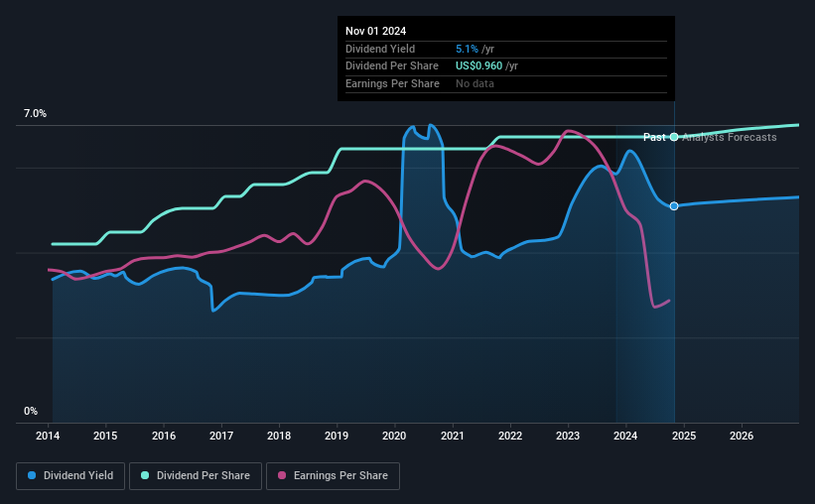Image resolution: width=815 pixels, height=504 pixels.
Task: Click the blue Dividend Yield legend dot
Action: (x=32, y=475)
